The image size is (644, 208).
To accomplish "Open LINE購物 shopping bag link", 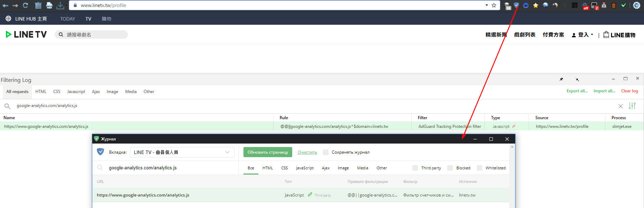I will click(619, 35).
